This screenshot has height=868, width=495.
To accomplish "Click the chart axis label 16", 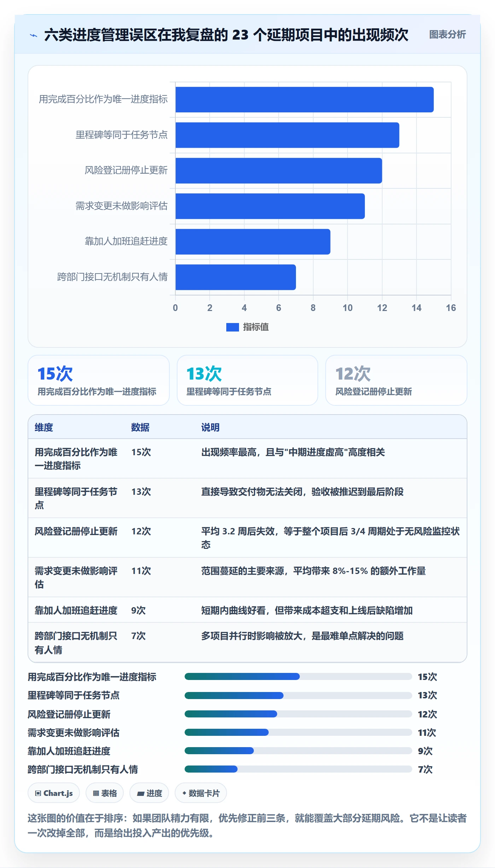I will point(451,308).
